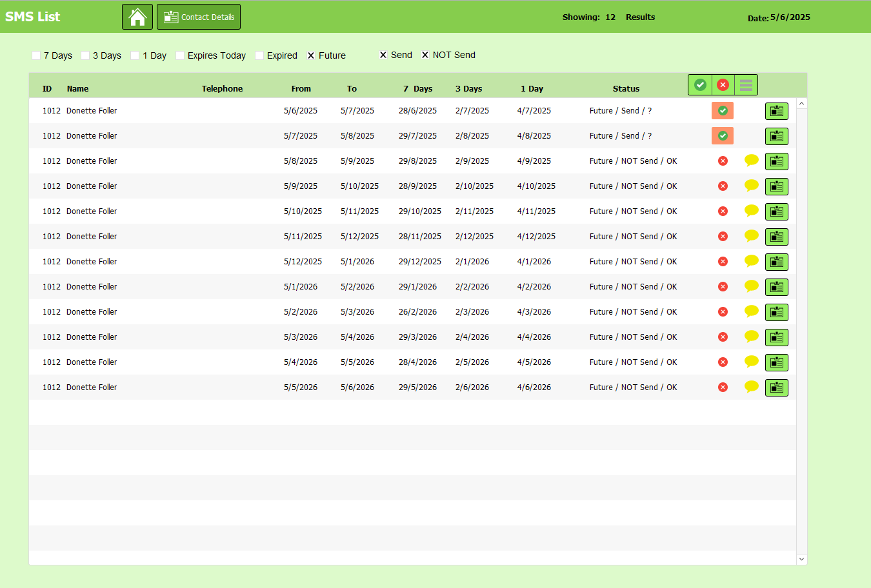The height and width of the screenshot is (588, 871).
Task: Select the 5/6/2026 To date cell
Action: coord(357,387)
